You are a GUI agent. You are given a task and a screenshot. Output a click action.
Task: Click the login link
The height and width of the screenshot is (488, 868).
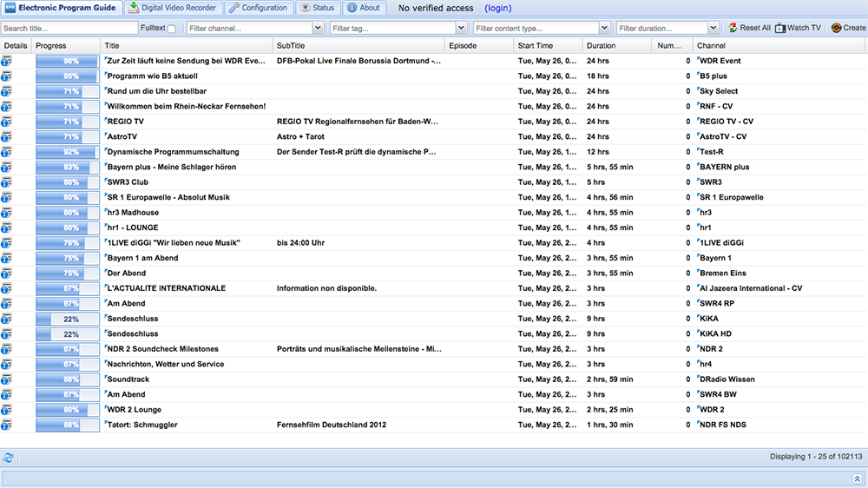[x=497, y=9]
